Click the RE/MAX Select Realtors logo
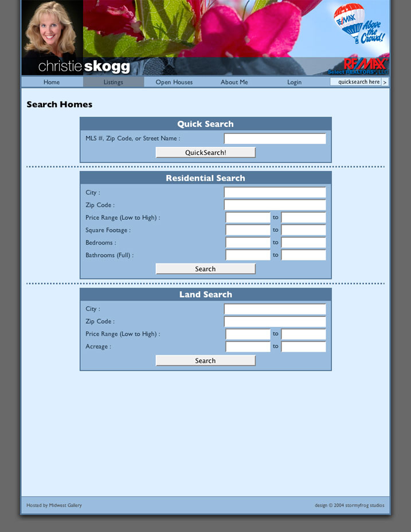The image size is (411, 532). coord(358,66)
